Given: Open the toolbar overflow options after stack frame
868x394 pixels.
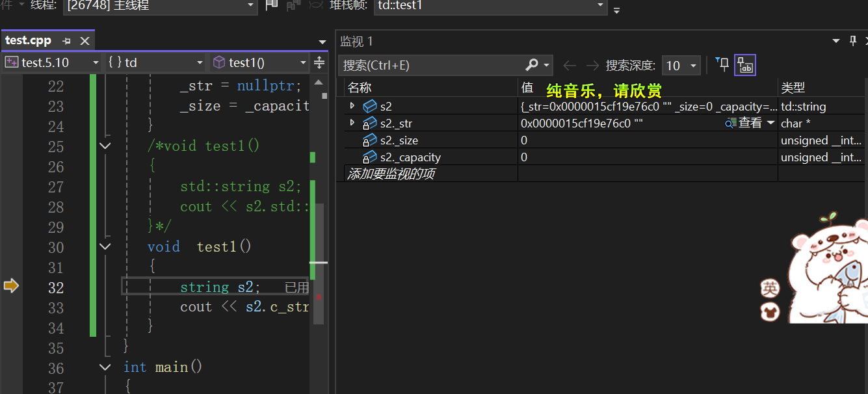Looking at the screenshot, I should (x=616, y=10).
